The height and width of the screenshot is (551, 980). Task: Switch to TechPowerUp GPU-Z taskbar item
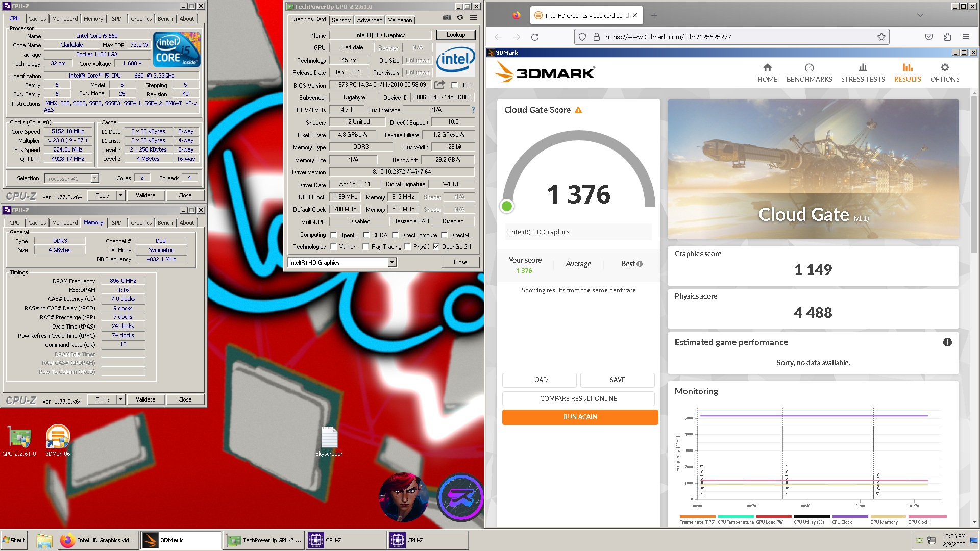pos(264,540)
